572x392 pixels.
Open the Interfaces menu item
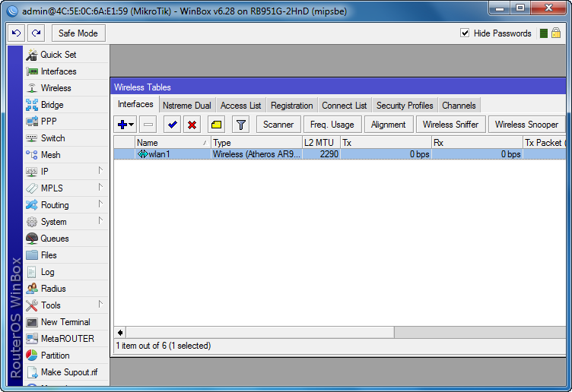[x=66, y=71]
